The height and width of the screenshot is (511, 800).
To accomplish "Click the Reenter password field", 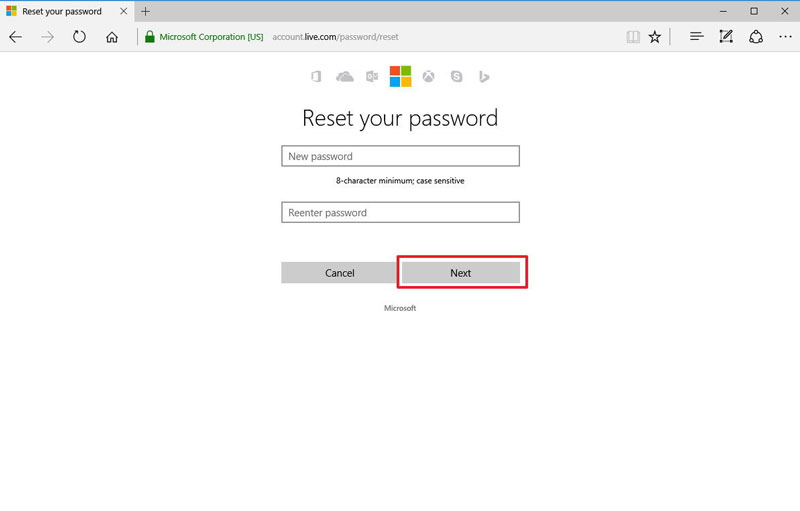I will 400,212.
